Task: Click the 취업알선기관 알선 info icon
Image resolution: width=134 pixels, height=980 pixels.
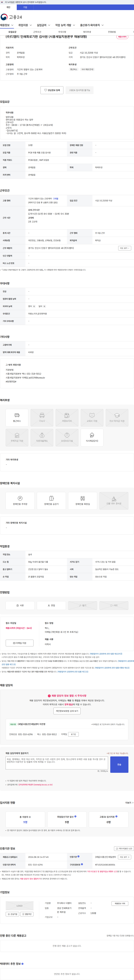Action: coord(75,816)
